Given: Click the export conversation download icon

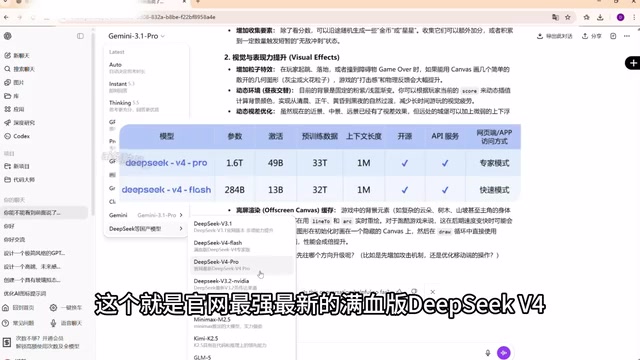Looking at the screenshot, I should 540,36.
